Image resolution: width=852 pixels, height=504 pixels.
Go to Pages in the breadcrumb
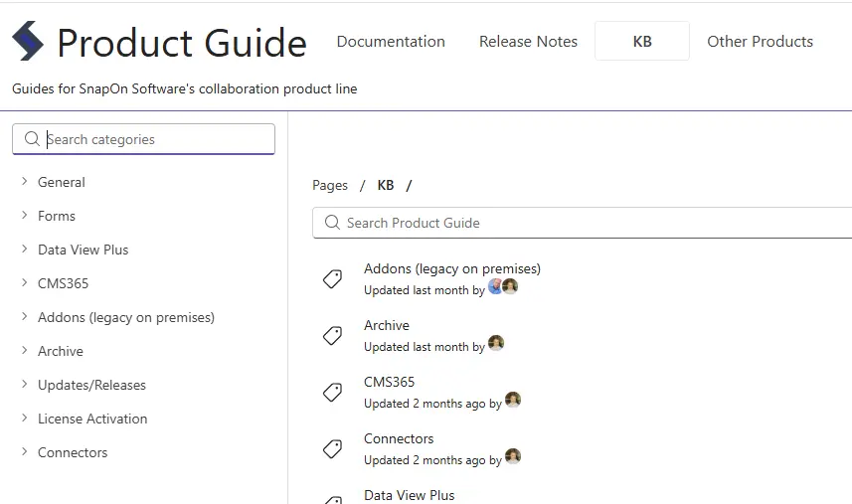pyautogui.click(x=330, y=186)
